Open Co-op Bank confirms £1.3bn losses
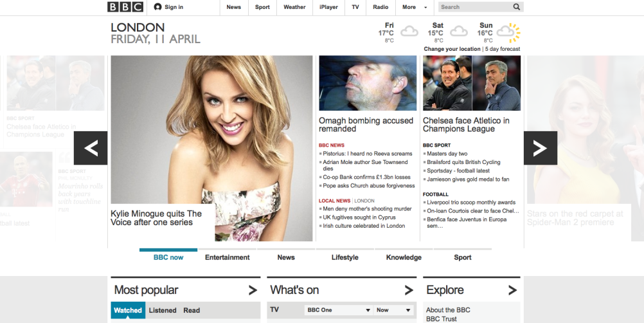Viewport: 644px width, 323px height. (367, 177)
